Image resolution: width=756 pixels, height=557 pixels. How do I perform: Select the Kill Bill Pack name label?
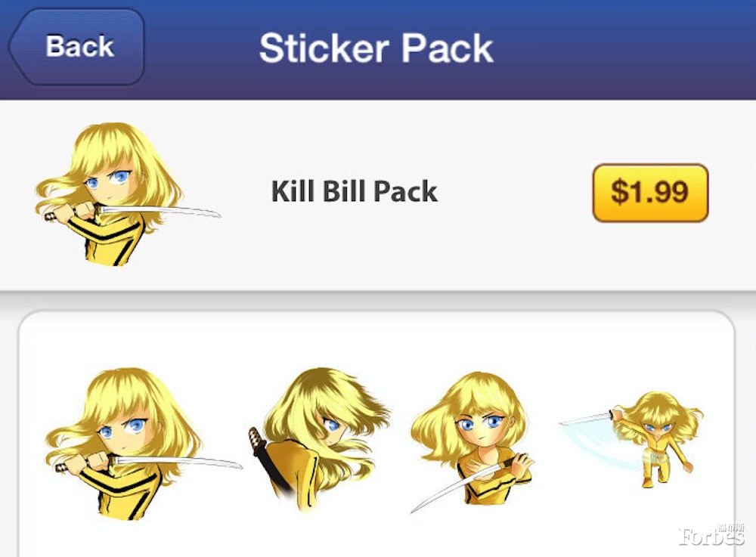point(355,191)
